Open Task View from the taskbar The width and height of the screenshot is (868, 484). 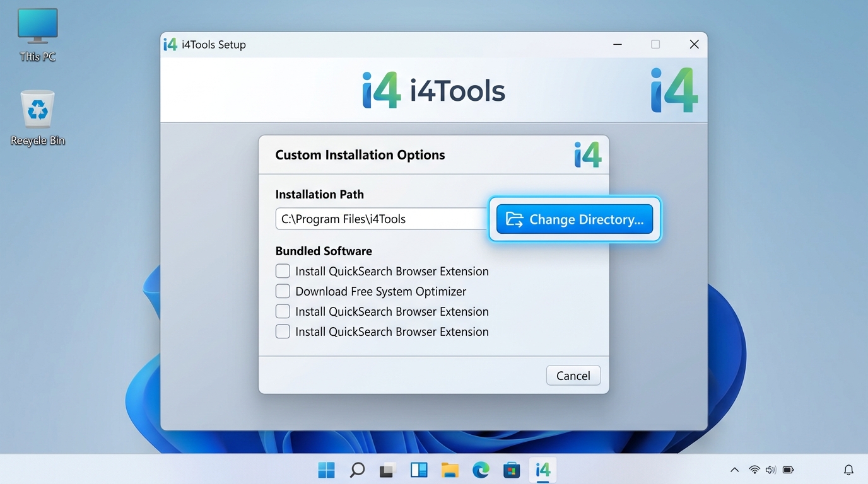(387, 470)
